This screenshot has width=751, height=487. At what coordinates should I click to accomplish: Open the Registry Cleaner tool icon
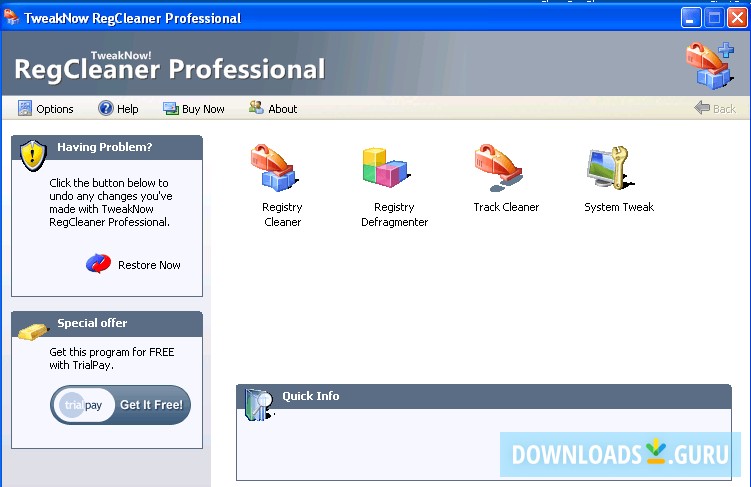click(x=274, y=168)
